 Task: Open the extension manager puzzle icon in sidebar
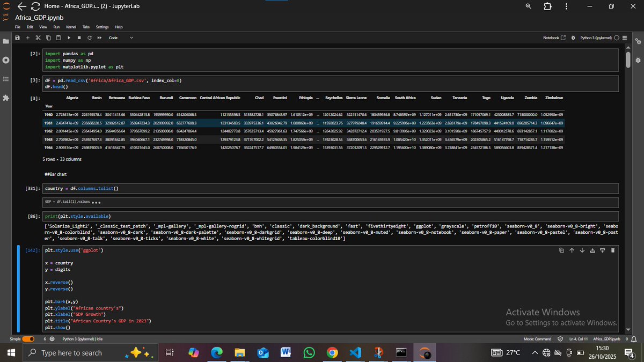click(x=5, y=98)
